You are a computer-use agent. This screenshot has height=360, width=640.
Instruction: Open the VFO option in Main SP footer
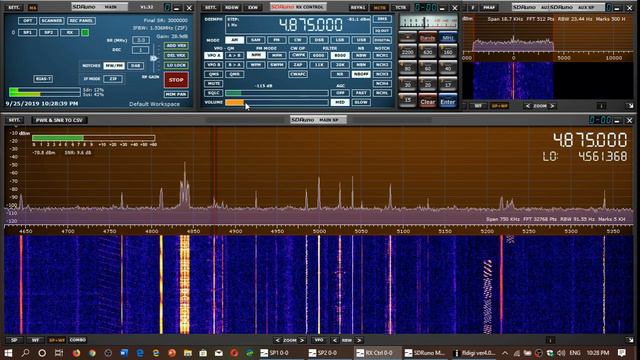point(319,340)
